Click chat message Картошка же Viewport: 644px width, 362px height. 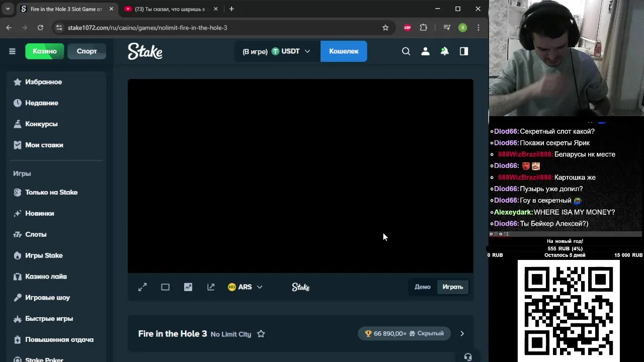coord(575,177)
